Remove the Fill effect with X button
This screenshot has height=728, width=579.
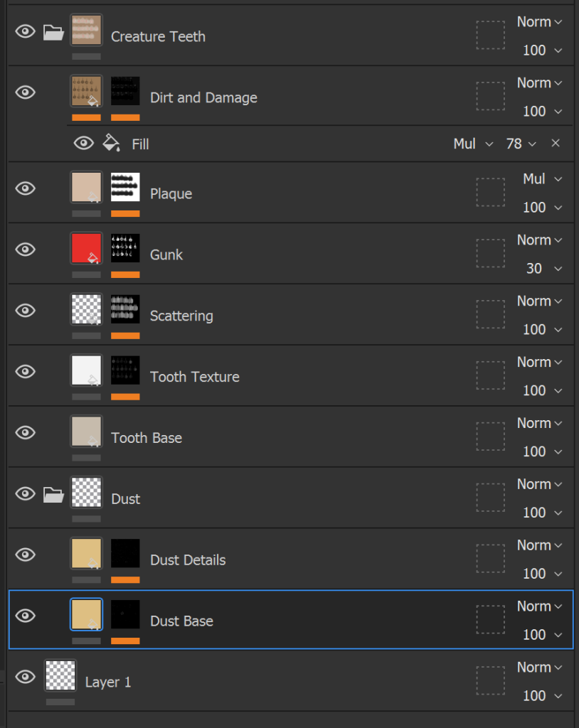click(x=556, y=144)
